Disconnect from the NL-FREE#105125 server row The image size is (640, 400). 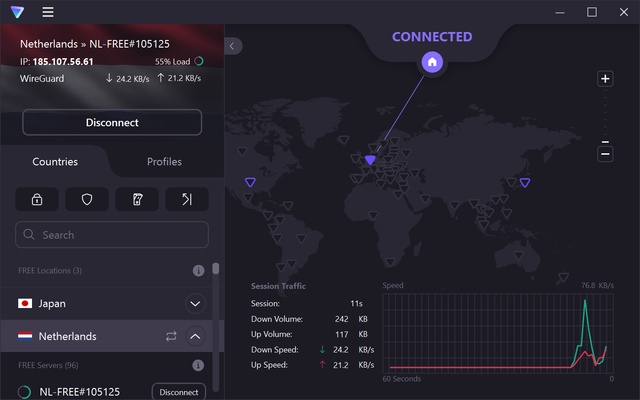(x=179, y=392)
